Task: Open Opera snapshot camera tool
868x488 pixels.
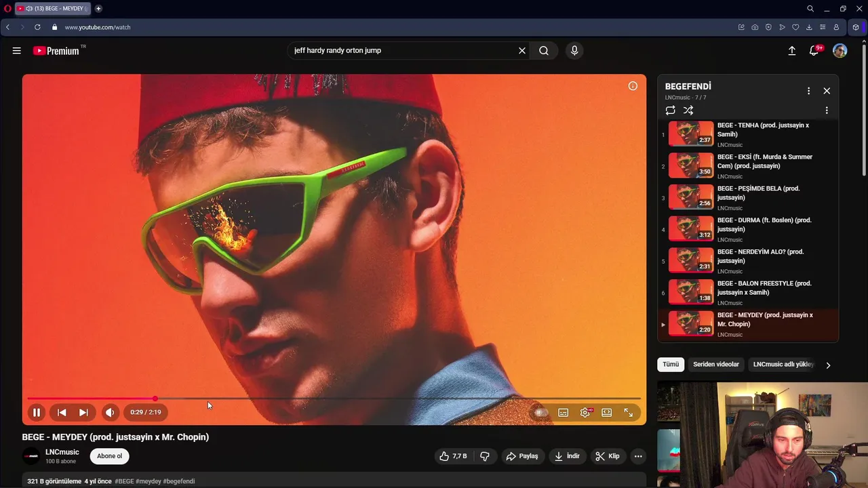Action: click(755, 27)
